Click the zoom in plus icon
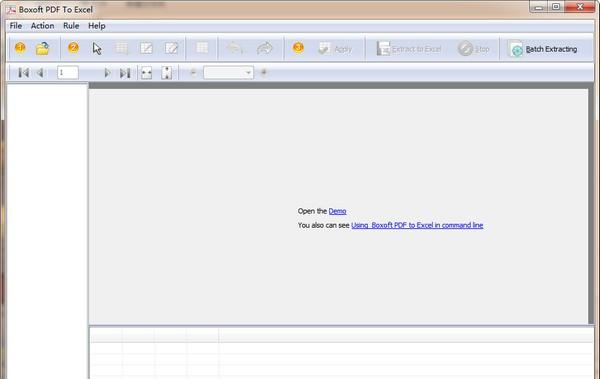The width and height of the screenshot is (600, 379). (264, 72)
